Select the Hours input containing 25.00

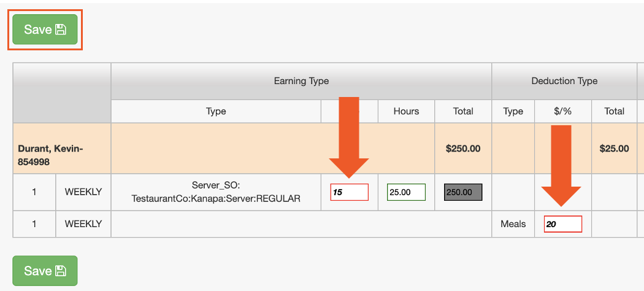pyautogui.click(x=406, y=192)
